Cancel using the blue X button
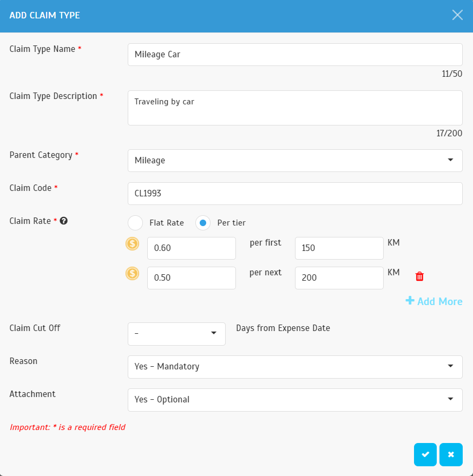 click(451, 454)
